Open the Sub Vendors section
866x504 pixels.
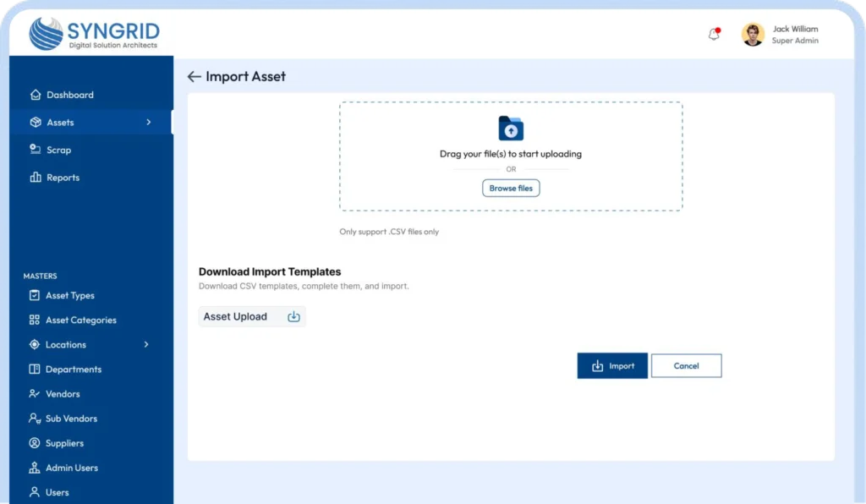coord(71,419)
